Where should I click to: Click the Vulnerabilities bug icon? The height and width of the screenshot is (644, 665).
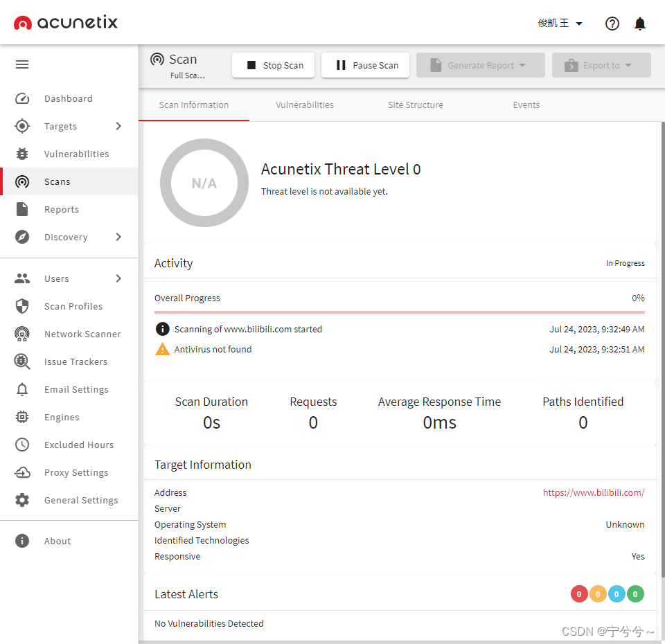22,154
